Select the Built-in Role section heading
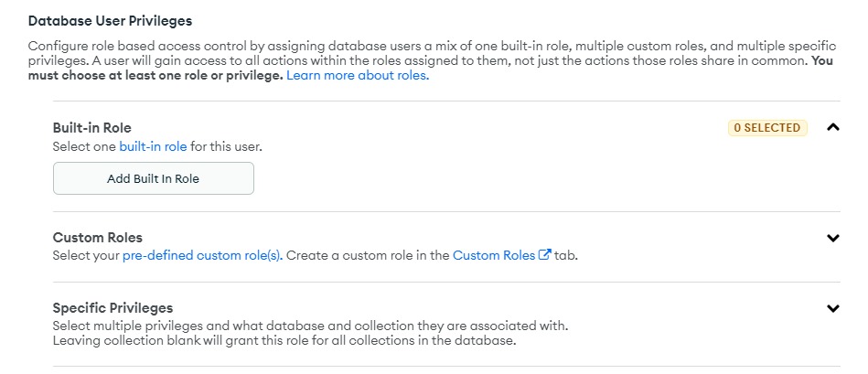 click(x=99, y=128)
